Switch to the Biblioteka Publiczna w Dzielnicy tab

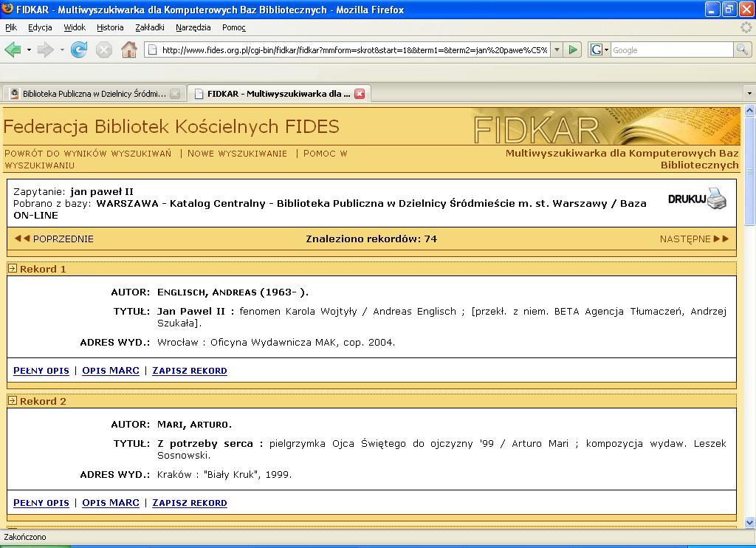click(94, 94)
